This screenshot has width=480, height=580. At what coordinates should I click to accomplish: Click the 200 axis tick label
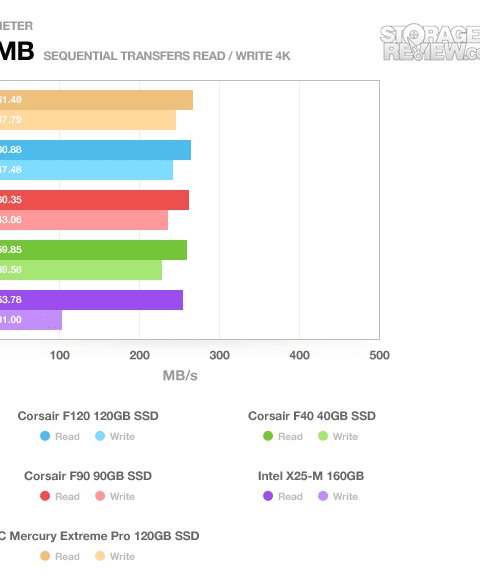point(139,355)
